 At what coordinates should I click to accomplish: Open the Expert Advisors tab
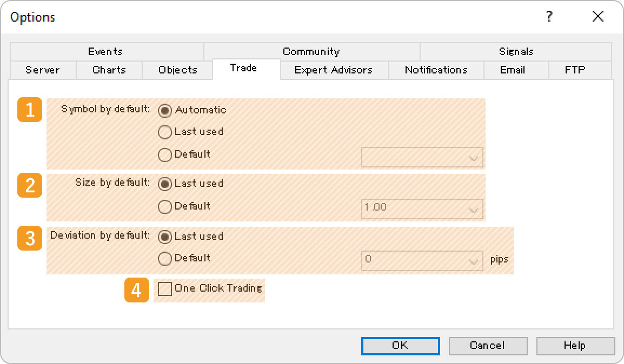(x=334, y=70)
